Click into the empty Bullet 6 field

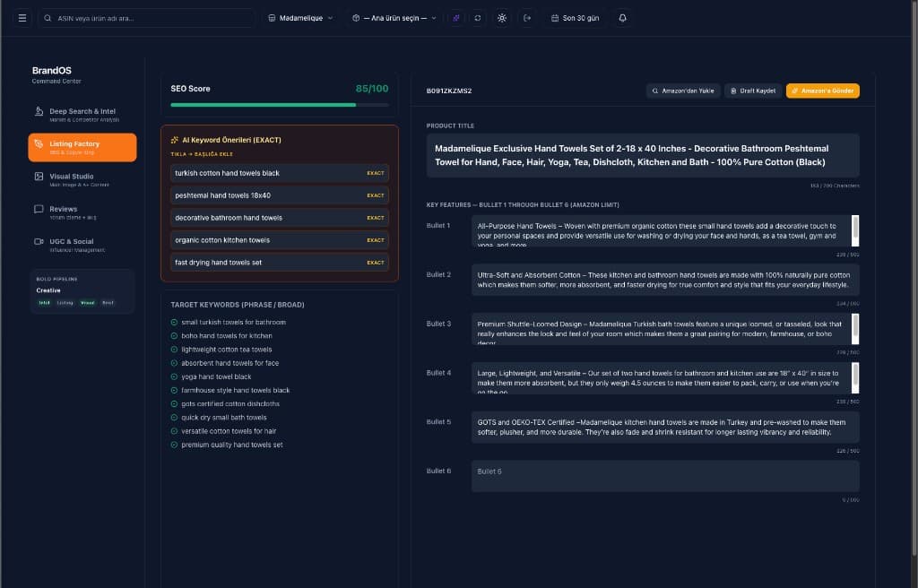pos(665,476)
